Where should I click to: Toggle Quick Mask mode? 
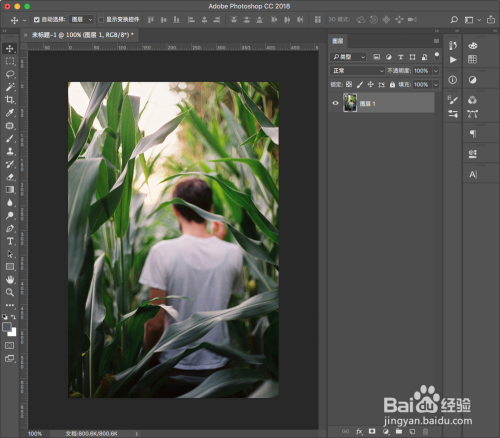coord(10,345)
